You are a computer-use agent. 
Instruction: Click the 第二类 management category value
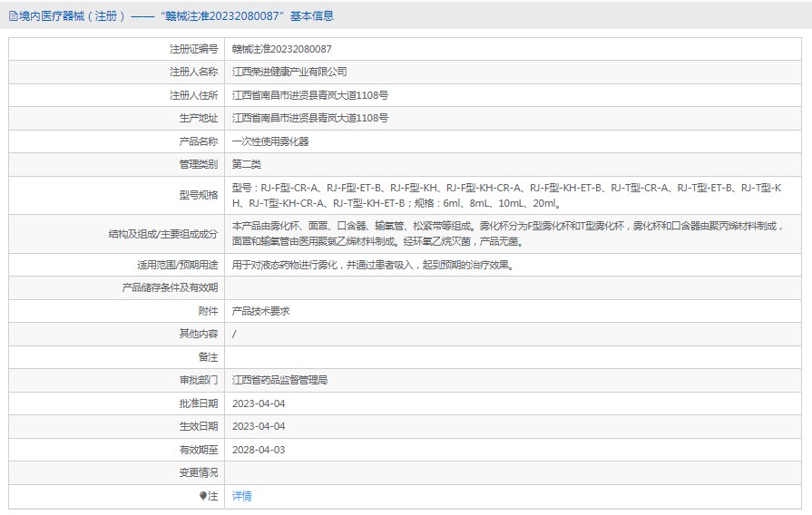pos(247,164)
